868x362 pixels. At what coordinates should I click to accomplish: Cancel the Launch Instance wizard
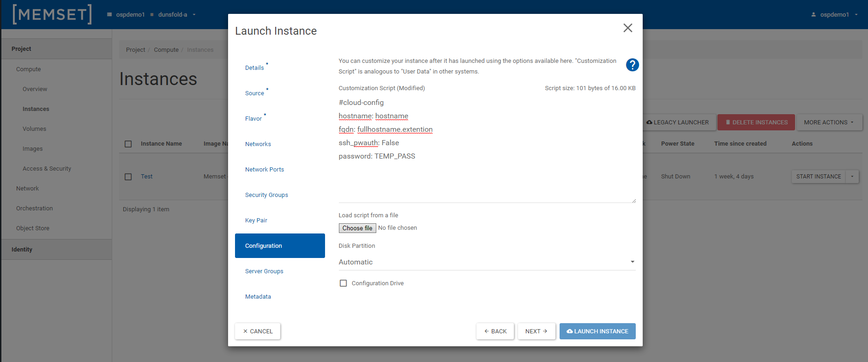258,331
